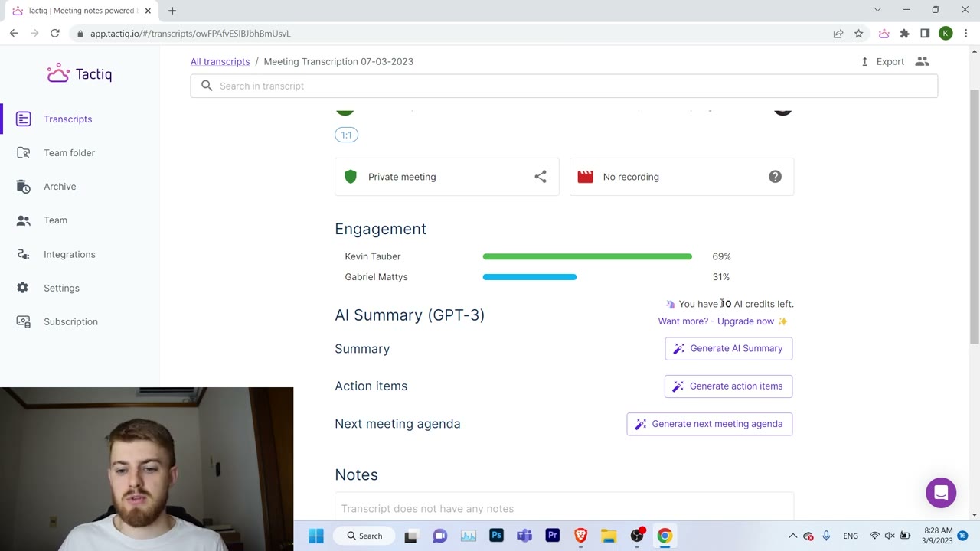Go back in browser history

[14, 34]
